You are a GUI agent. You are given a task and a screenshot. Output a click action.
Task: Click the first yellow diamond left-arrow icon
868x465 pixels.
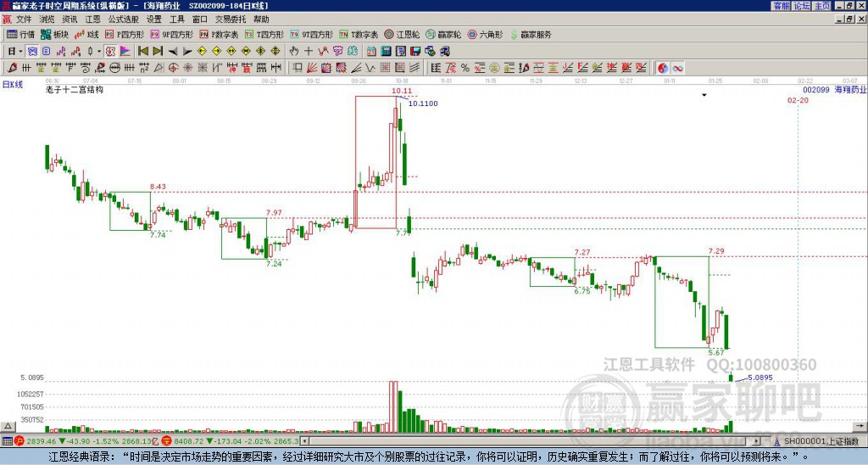pos(202,52)
